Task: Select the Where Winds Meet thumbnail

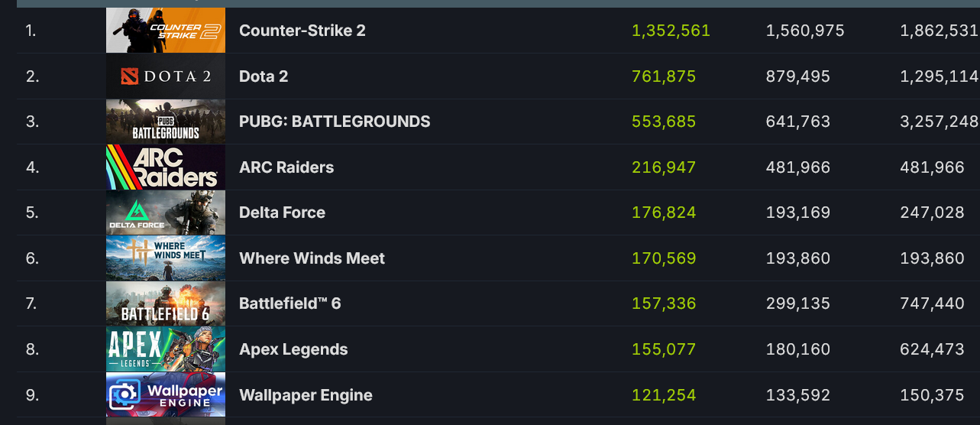Action: [x=166, y=258]
